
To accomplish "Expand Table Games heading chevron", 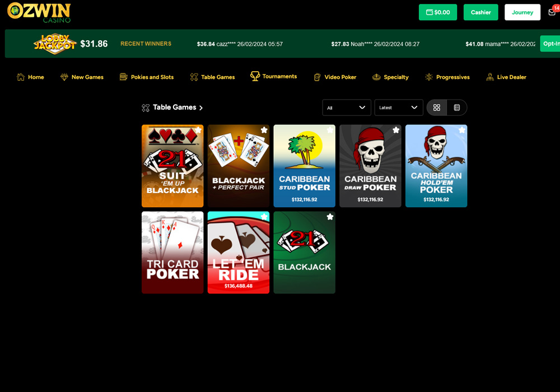I will [200, 108].
